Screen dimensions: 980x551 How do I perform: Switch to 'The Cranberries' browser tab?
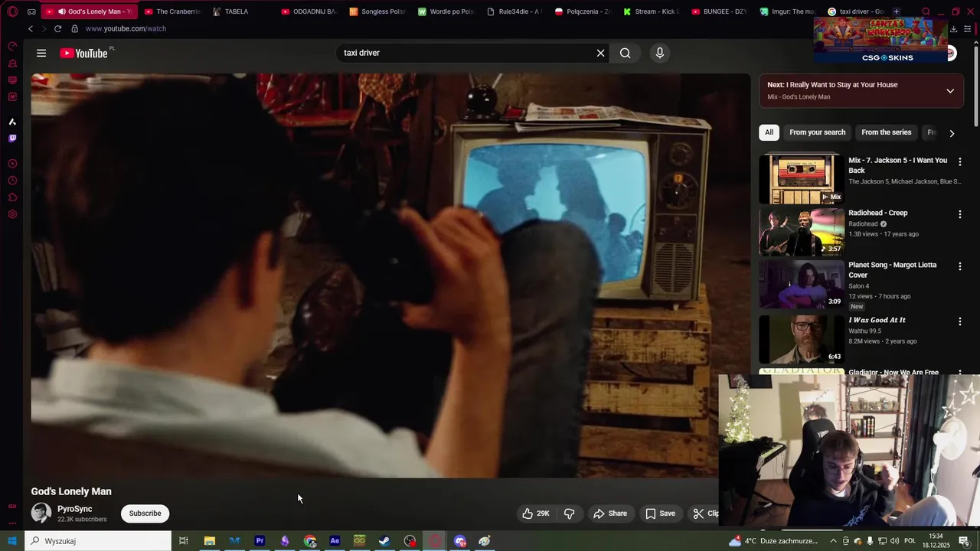pyautogui.click(x=171, y=11)
